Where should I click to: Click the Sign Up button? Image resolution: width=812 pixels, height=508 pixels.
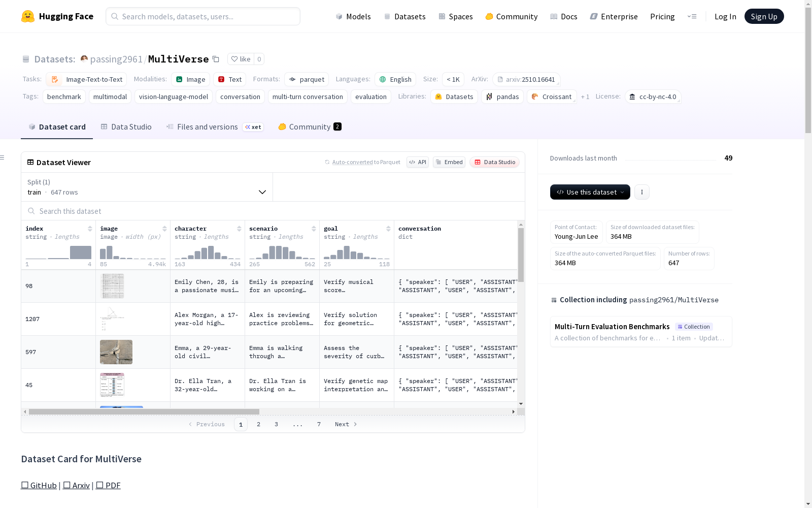(764, 16)
